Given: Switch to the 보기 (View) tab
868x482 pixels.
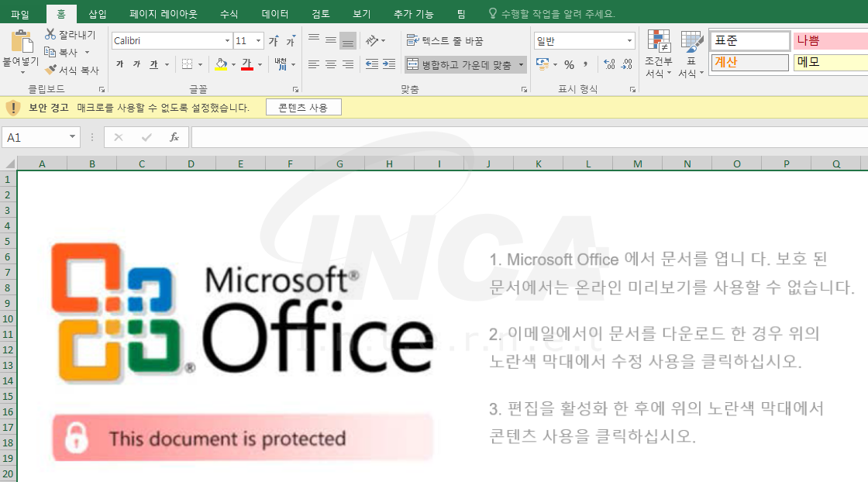Looking at the screenshot, I should tap(361, 14).
